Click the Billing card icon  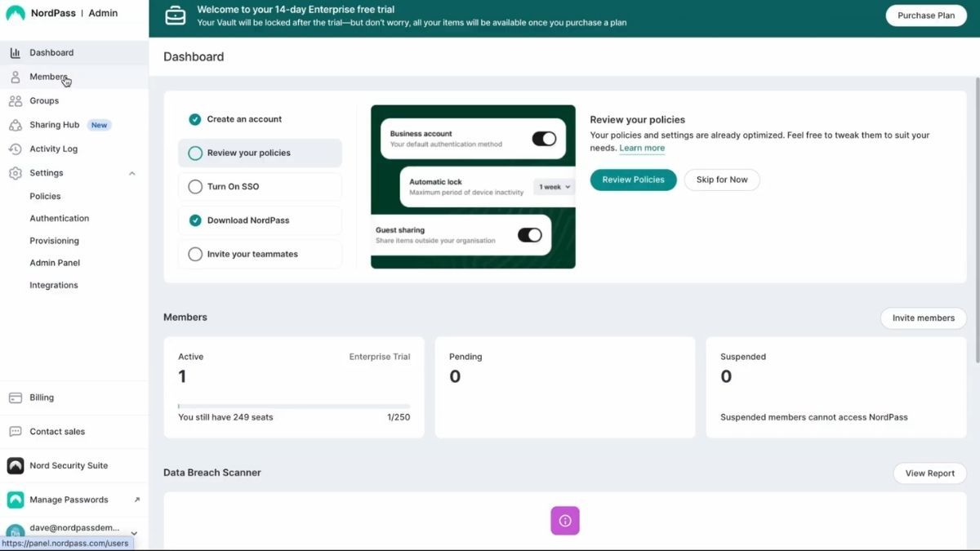[x=15, y=398]
